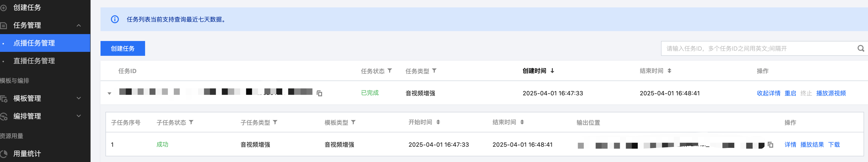The image size is (868, 162).
Task: Sort by 创建时间 descending arrow
Action: click(552, 71)
